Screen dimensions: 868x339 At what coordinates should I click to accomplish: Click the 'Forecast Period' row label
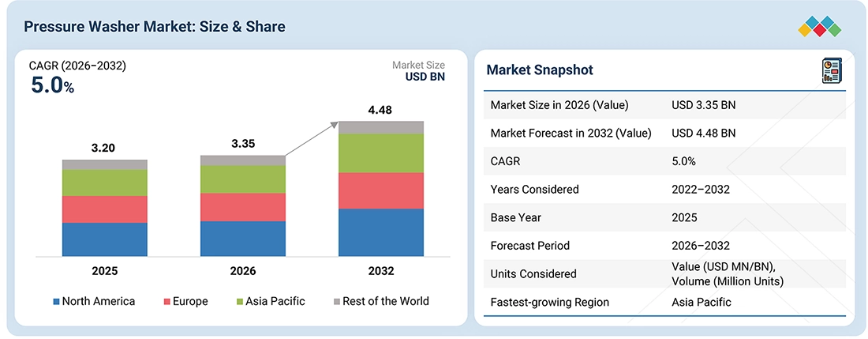point(529,246)
